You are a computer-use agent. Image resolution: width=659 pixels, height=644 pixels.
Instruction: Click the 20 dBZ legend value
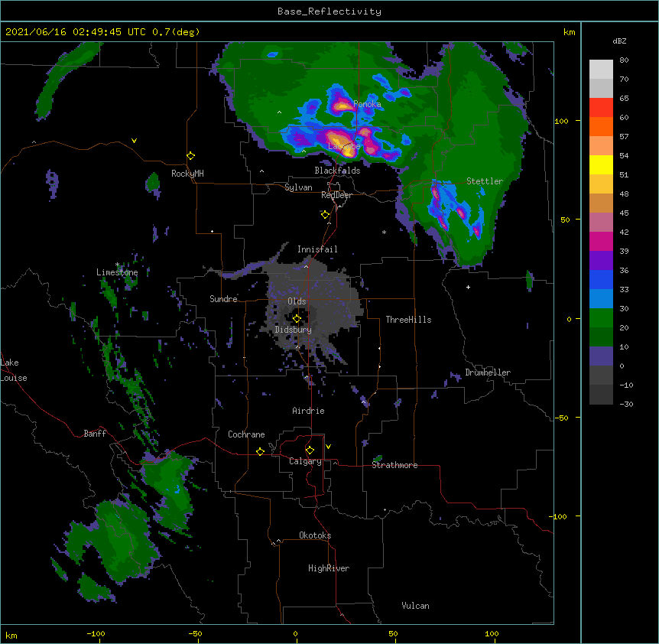(624, 328)
